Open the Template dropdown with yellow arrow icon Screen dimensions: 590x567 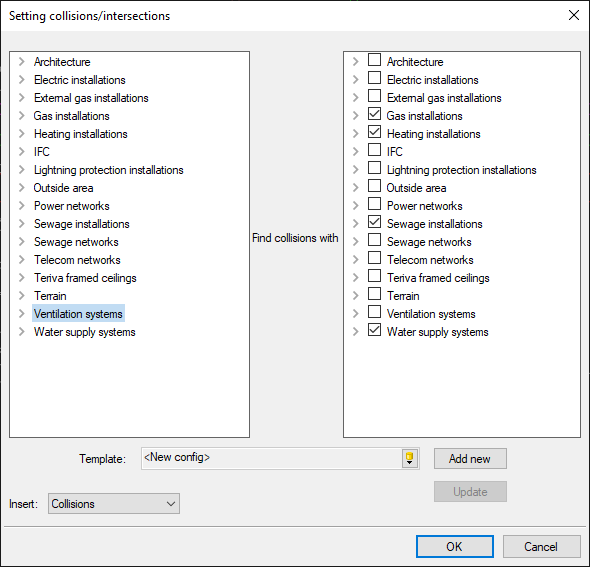pyautogui.click(x=409, y=458)
